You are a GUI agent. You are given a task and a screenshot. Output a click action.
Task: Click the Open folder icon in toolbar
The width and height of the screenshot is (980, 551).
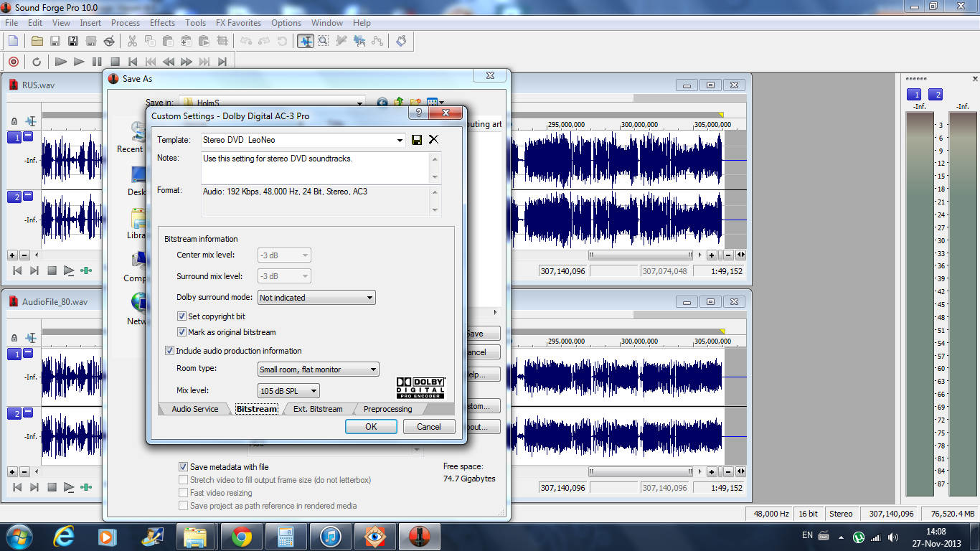[x=37, y=42]
